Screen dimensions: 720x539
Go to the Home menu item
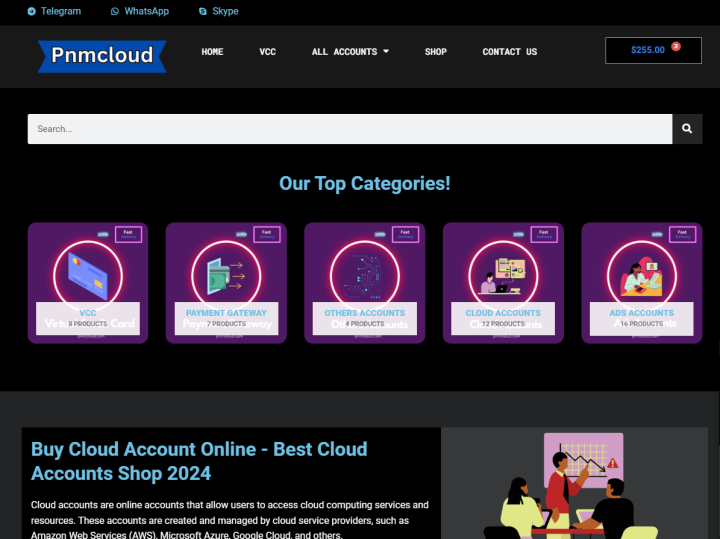pyautogui.click(x=212, y=52)
